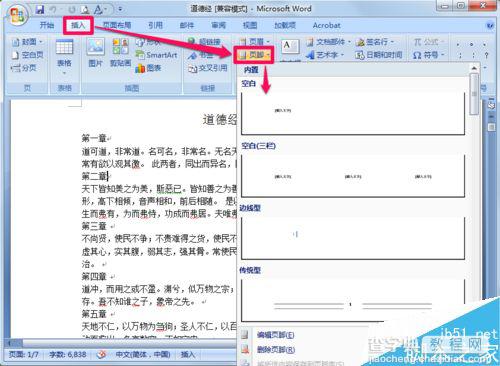Switch to the 邮件 ribbon tab

coord(187,25)
